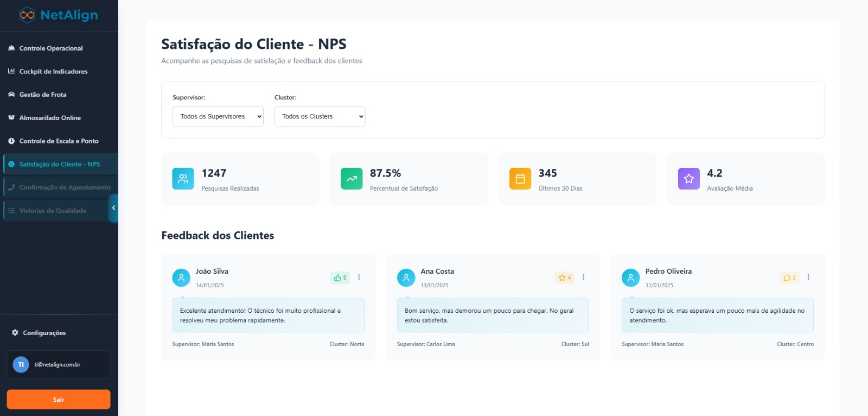Screen dimensions: 868x416
Task: Open Gestão de Frota menu item
Action: coord(43,94)
